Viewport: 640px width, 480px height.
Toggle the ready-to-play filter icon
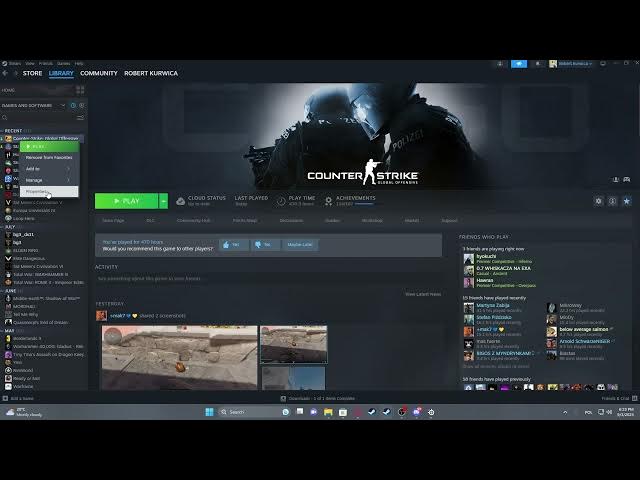pyautogui.click(x=82, y=105)
